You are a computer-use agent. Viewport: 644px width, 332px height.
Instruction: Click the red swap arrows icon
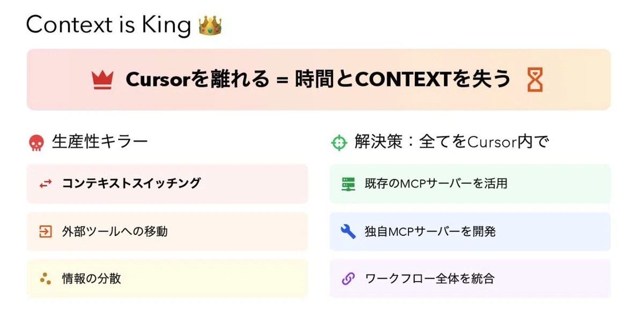point(46,184)
